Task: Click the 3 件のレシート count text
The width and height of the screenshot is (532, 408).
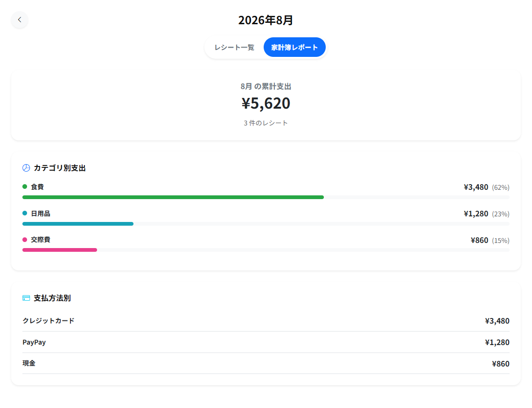Action: [x=266, y=123]
